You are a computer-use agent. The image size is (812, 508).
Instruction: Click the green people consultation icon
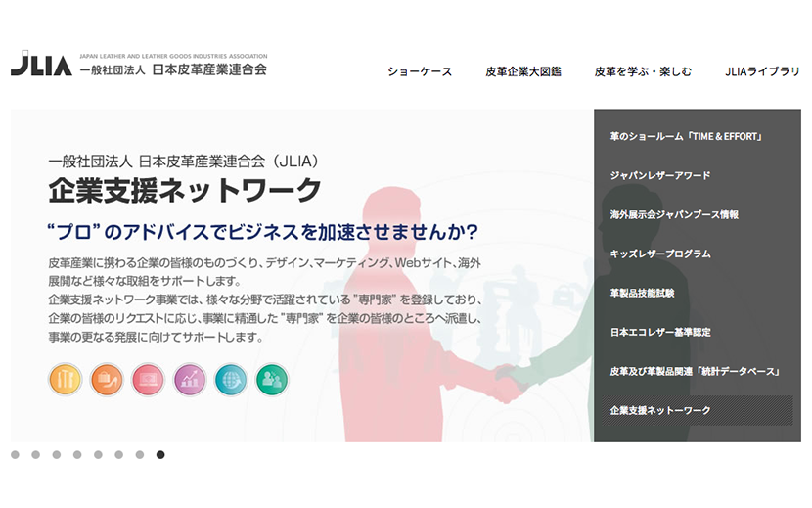coord(272,380)
